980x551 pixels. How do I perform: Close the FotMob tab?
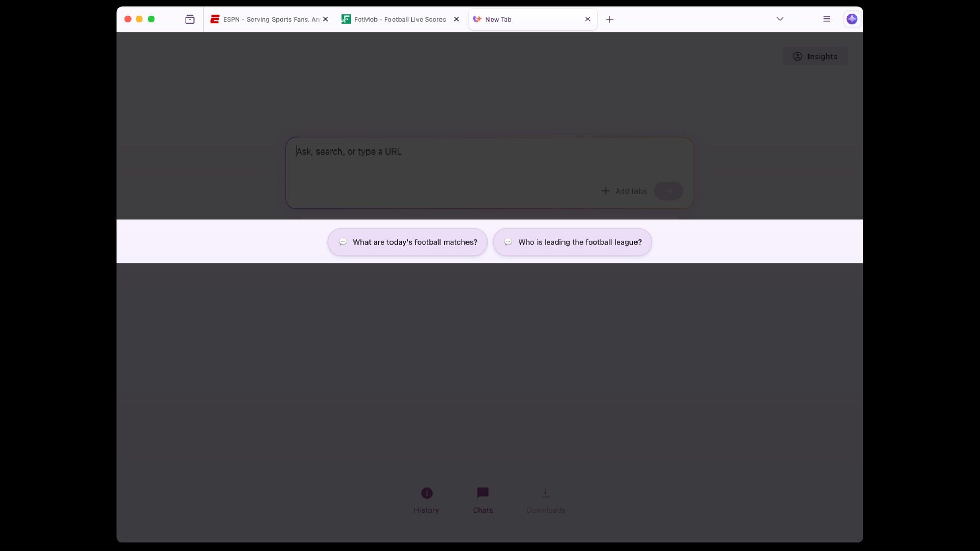(x=456, y=19)
